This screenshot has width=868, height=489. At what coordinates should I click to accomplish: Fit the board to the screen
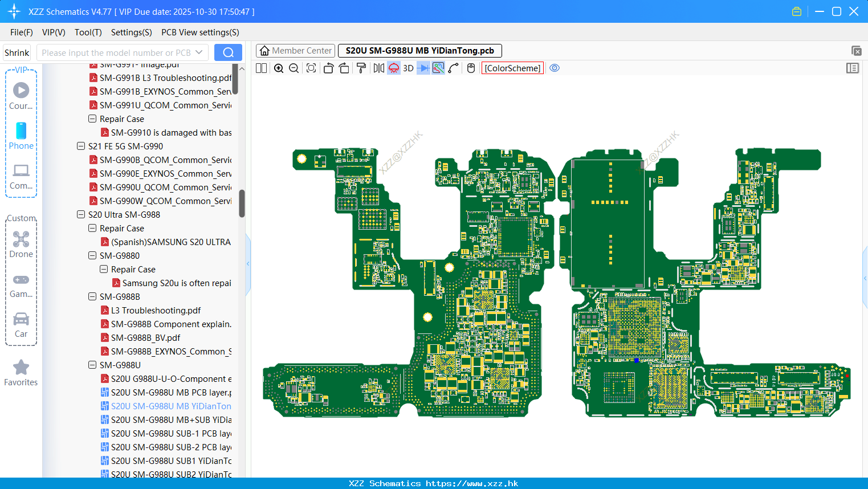[x=311, y=68]
